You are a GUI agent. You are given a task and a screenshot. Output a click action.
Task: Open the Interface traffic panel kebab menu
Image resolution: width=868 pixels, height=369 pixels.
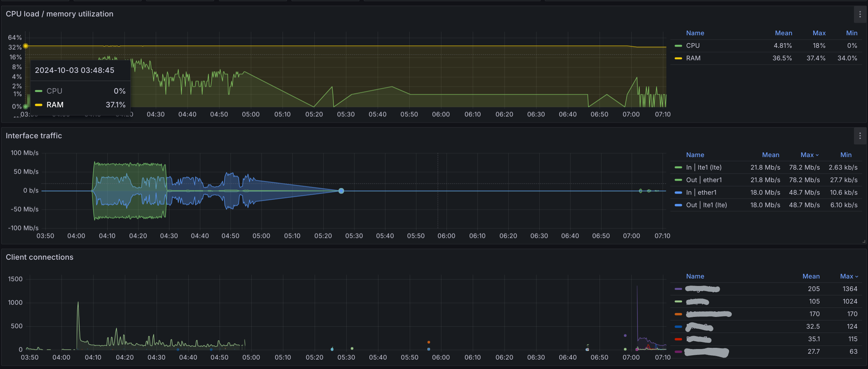[x=860, y=136]
